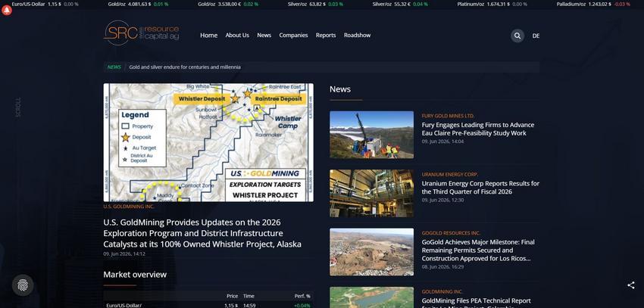
Task: Open the search magnifier icon
Action: coord(517,36)
